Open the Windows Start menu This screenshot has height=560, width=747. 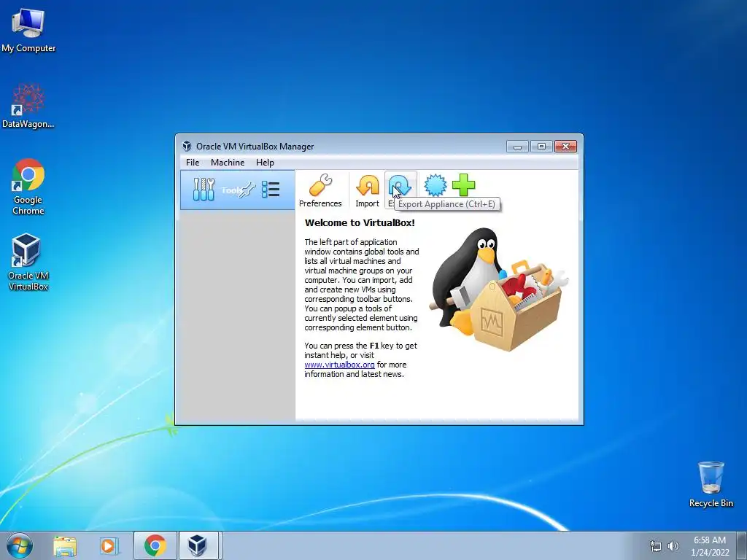[x=20, y=545]
